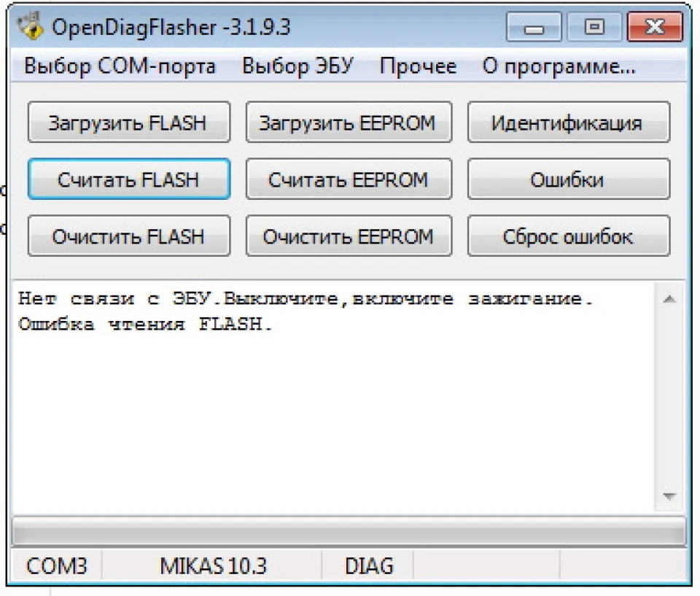Erase flash with Очистить FLASH
The image size is (700, 596).
click(x=129, y=236)
